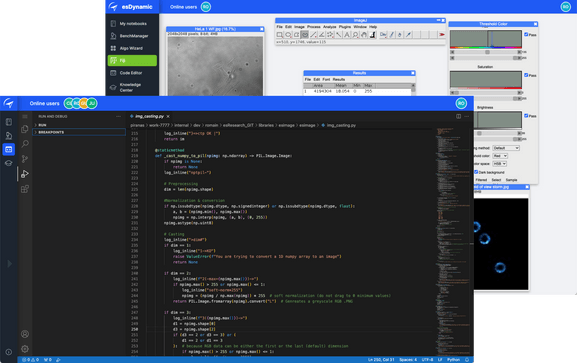The width and height of the screenshot is (577, 363).
Task: Open My notebooks in back sidebar
Action: (x=132, y=24)
